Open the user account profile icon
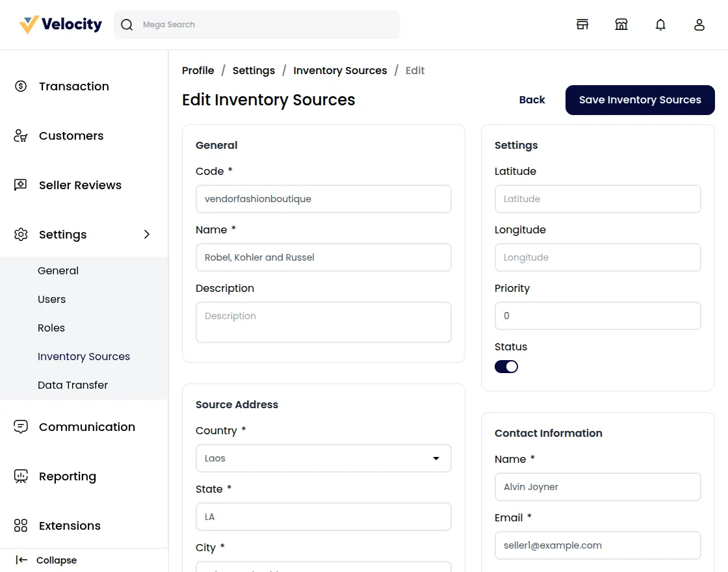 [699, 25]
